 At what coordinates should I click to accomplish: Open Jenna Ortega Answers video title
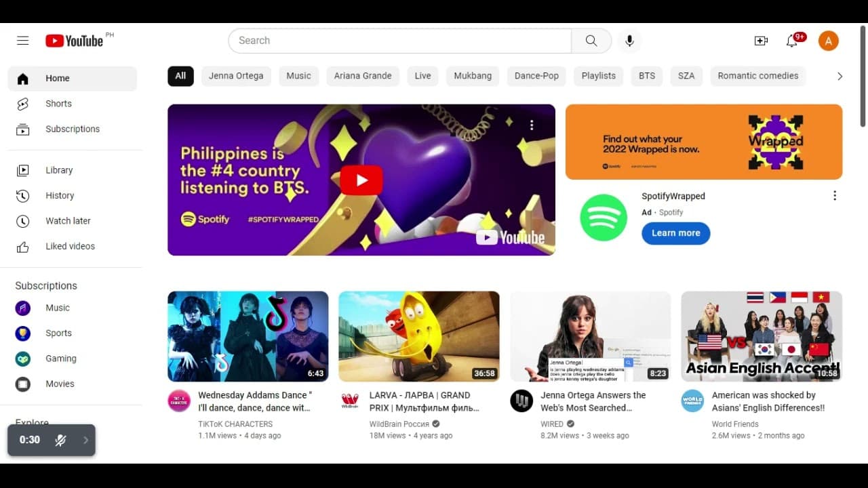(593, 401)
